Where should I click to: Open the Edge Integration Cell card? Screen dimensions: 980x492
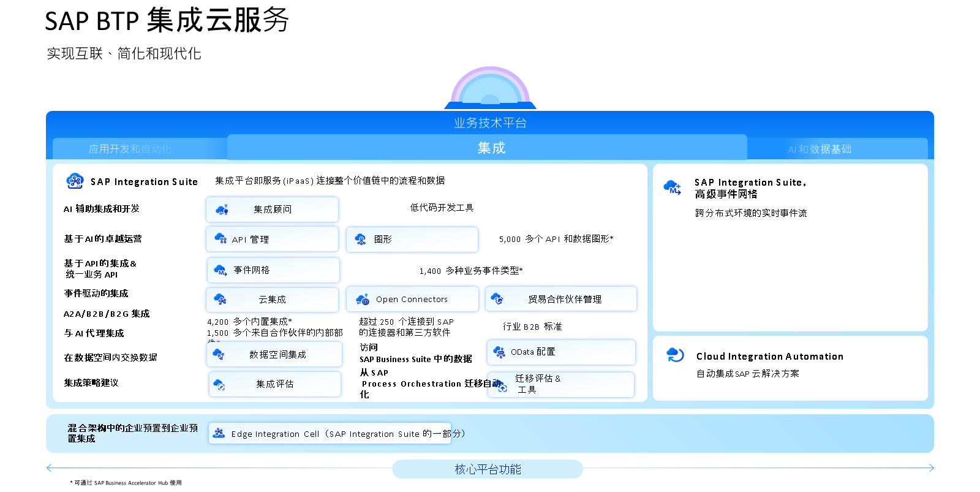[330, 433]
